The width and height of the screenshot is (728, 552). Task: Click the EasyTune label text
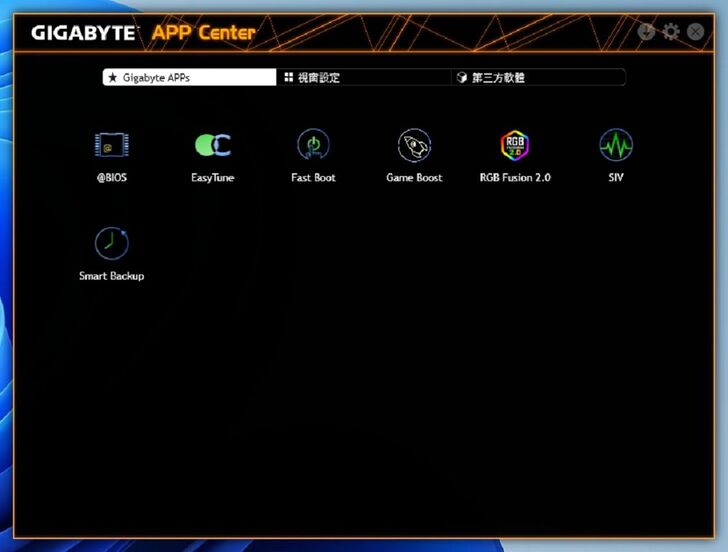213,178
